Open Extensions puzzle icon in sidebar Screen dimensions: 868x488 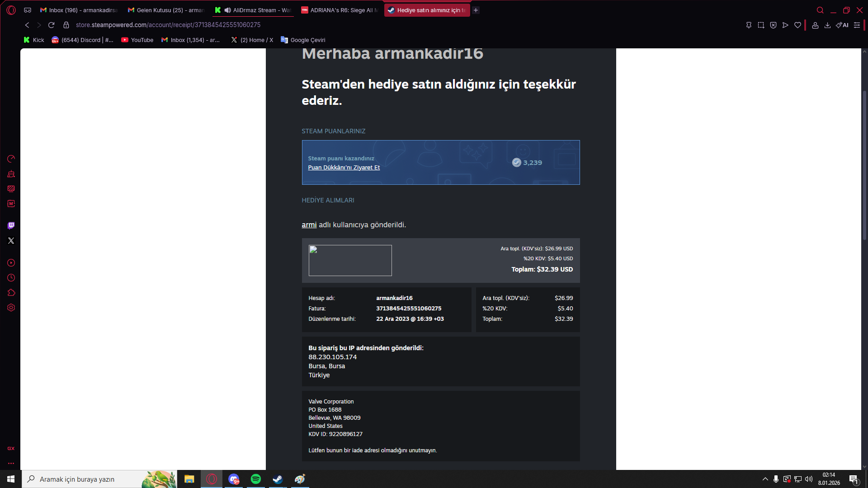tap(11, 293)
